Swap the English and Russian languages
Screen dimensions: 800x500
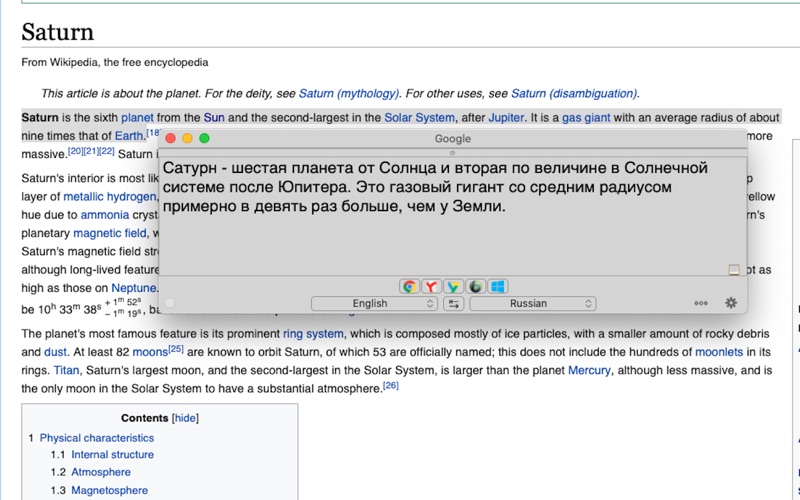point(453,304)
